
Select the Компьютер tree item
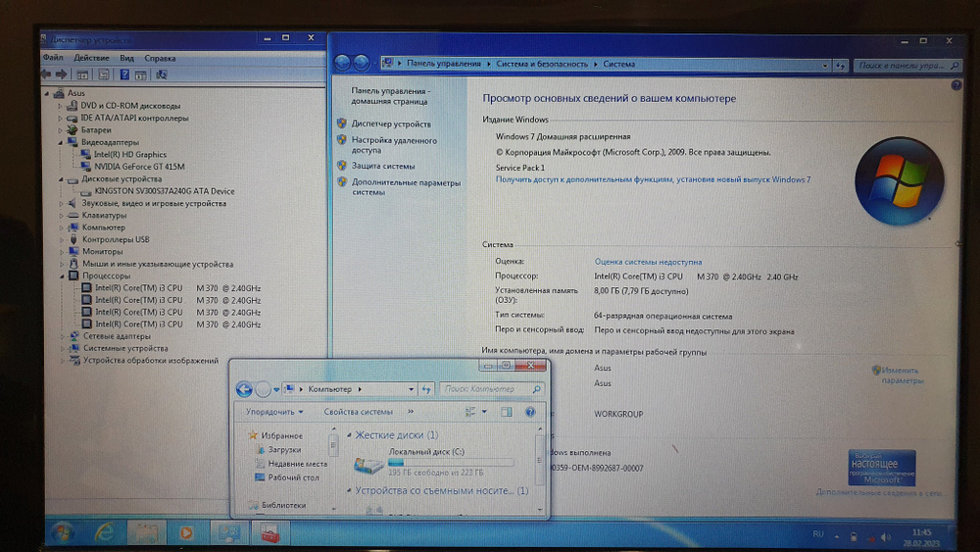click(104, 227)
